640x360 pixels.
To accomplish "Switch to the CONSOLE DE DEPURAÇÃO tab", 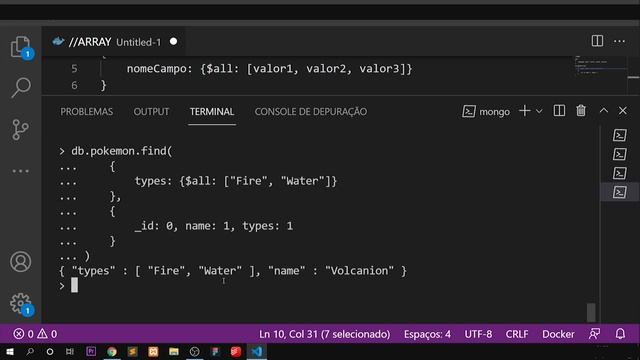I will (x=311, y=111).
